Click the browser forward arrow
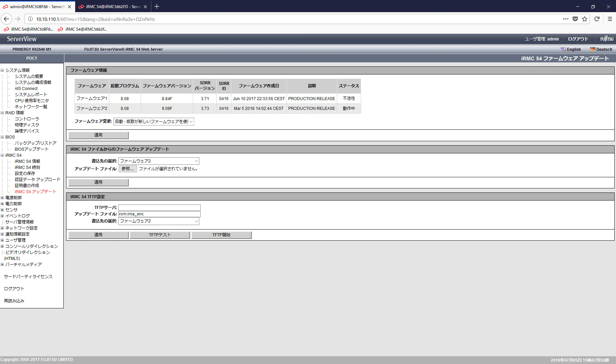This screenshot has height=364, width=616. 18,19
